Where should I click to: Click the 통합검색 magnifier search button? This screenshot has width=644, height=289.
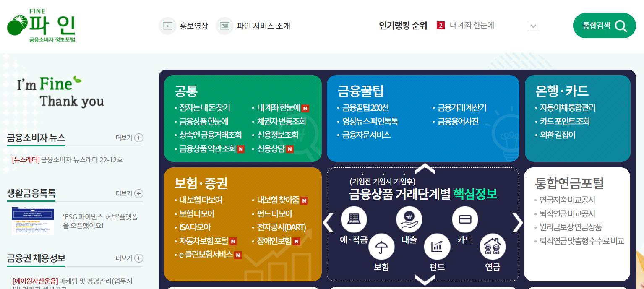click(x=604, y=26)
